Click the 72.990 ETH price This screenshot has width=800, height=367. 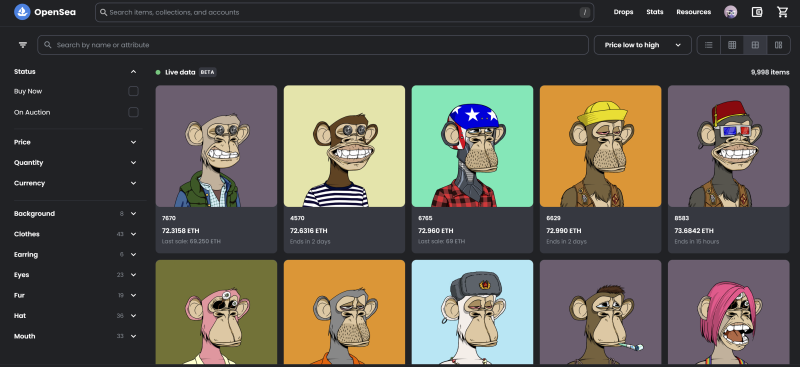[563, 231]
